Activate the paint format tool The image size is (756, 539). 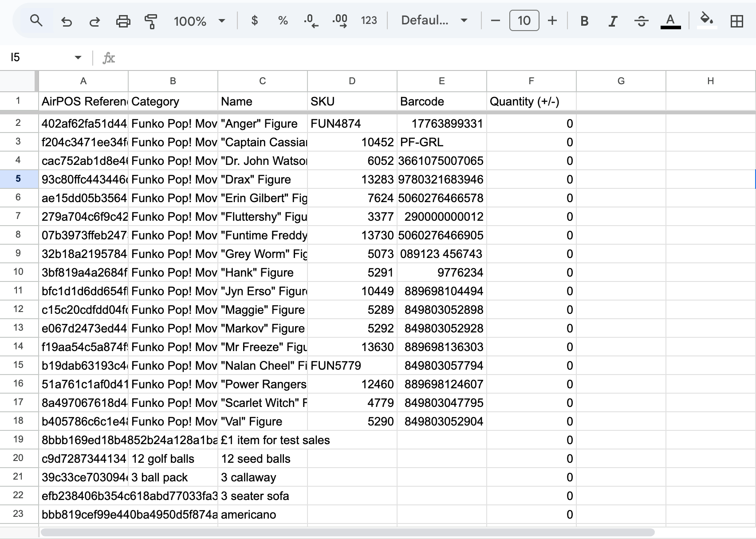tap(151, 21)
